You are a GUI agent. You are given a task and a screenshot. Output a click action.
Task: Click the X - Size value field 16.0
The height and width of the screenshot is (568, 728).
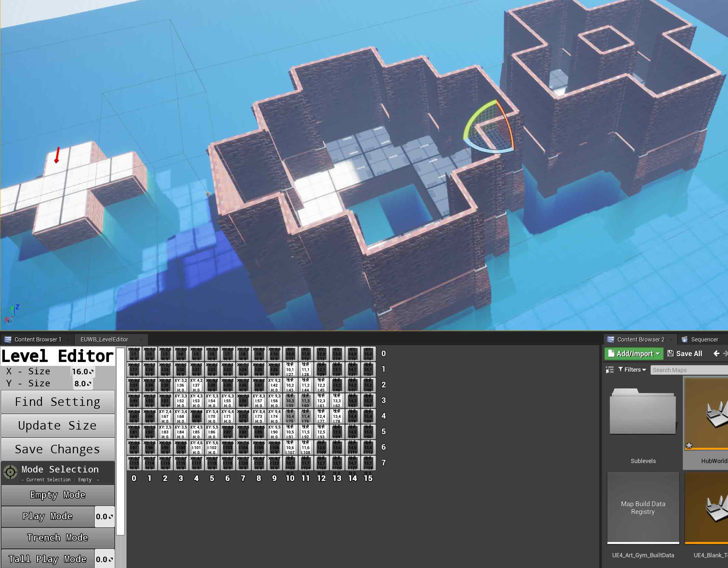tap(83, 371)
